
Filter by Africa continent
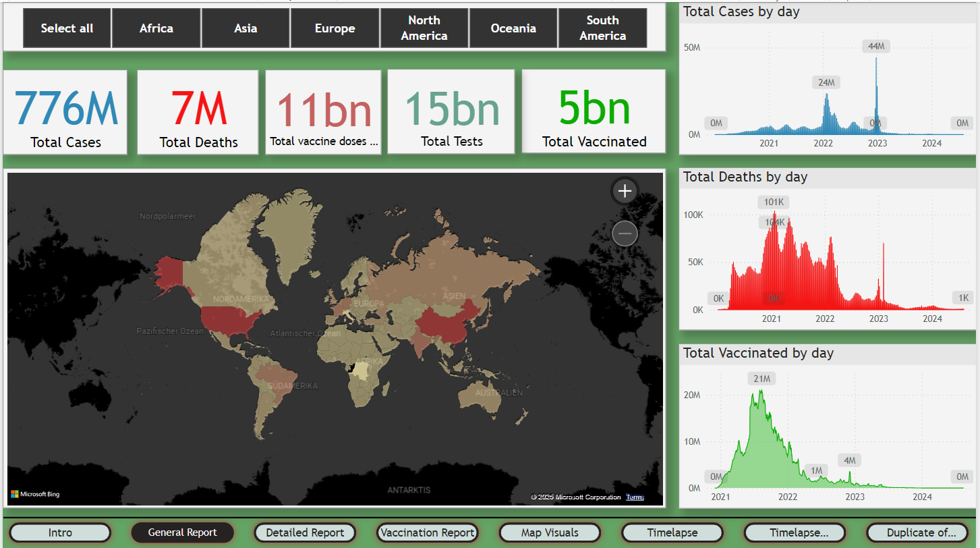tap(156, 28)
